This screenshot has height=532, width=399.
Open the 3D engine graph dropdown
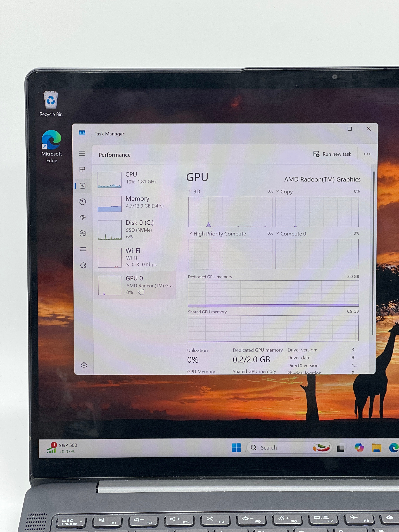click(x=190, y=191)
